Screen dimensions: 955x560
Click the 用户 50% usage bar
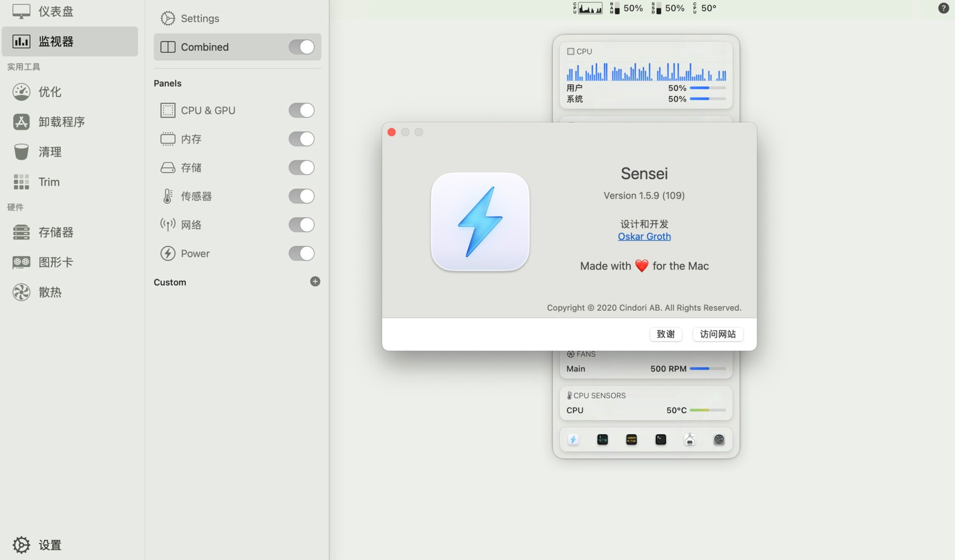[707, 88]
